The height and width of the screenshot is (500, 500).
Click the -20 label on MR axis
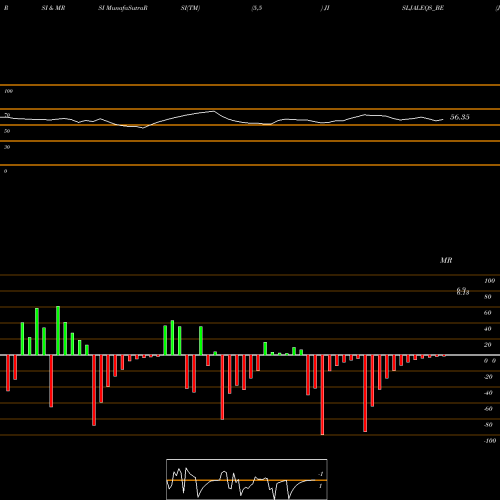488,377
